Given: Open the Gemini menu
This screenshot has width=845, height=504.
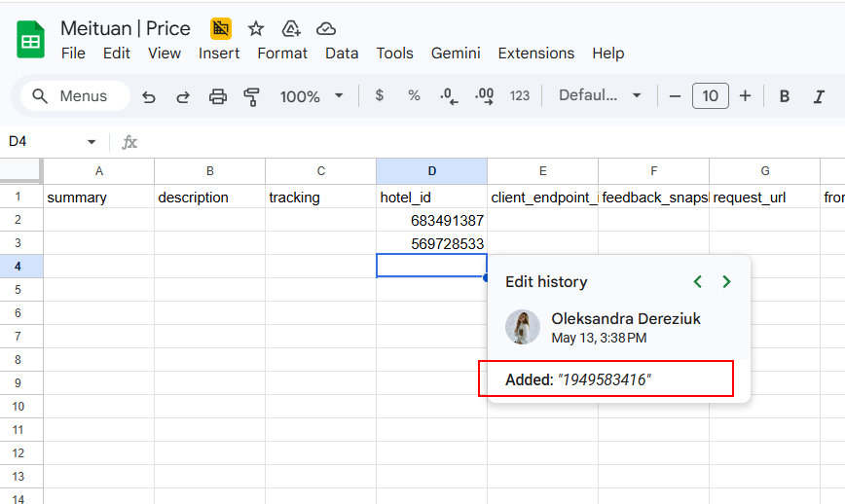Looking at the screenshot, I should tap(456, 54).
